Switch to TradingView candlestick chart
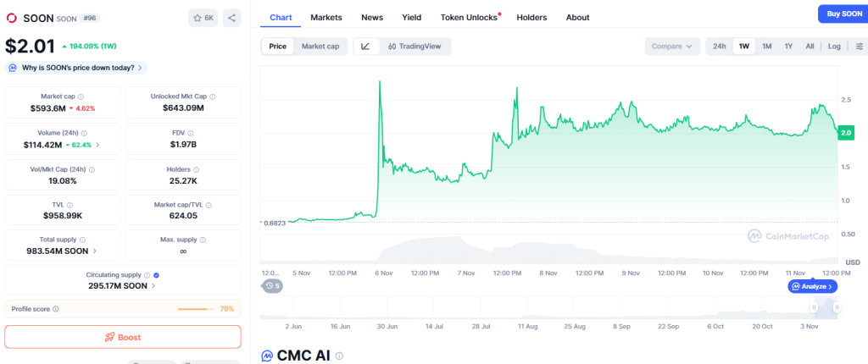Screen dimensions: 868x364 coord(415,47)
